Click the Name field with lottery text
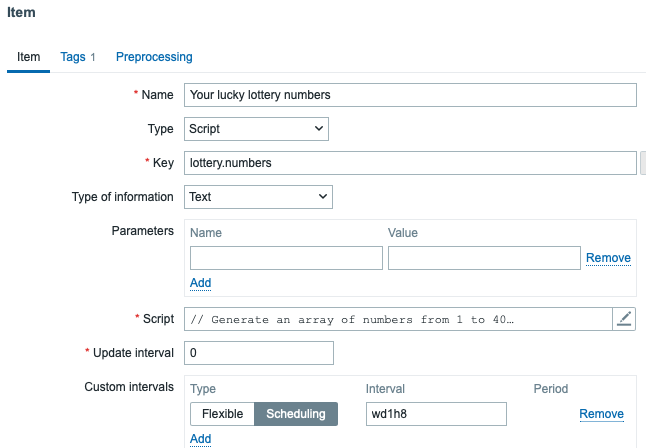 (x=410, y=95)
